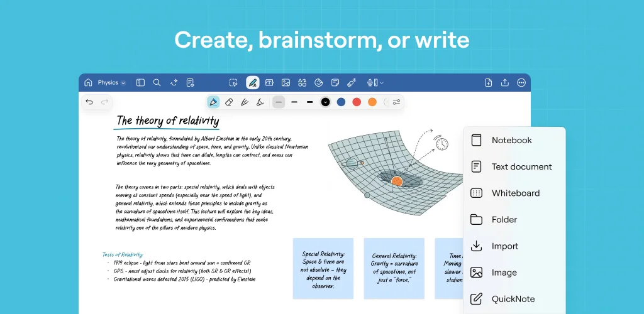This screenshot has width=644, height=314.
Task: Open the insert image tool
Action: [x=286, y=83]
